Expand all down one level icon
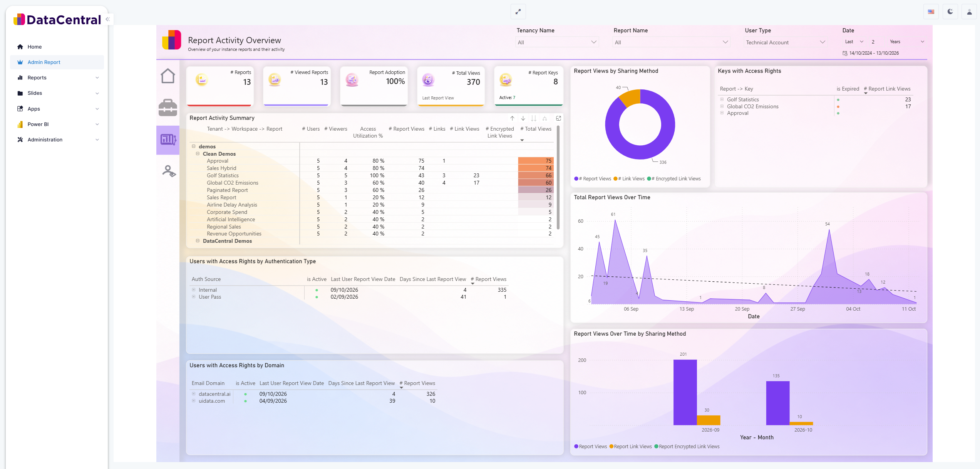Image resolution: width=980 pixels, height=469 pixels. tap(544, 118)
